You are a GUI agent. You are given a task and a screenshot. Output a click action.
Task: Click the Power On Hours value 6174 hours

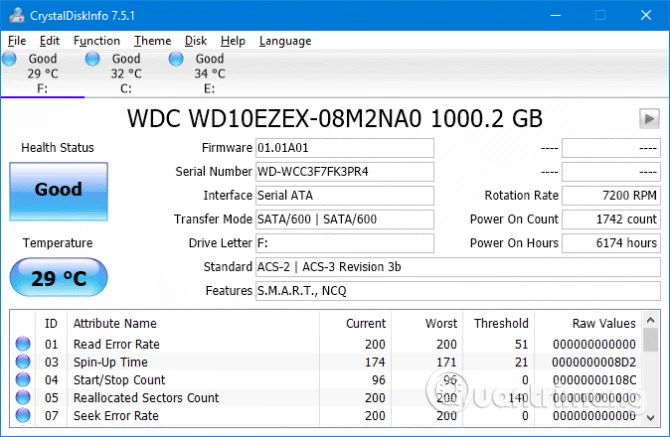coord(611,243)
